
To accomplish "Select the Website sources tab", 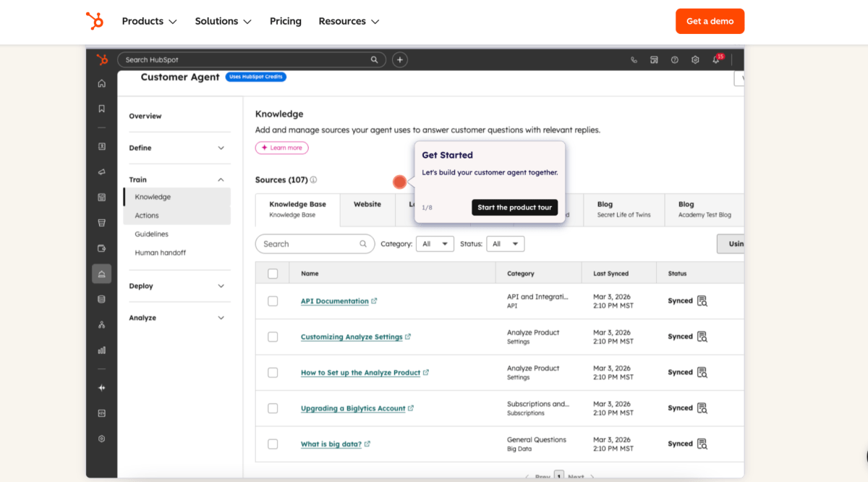I will (367, 209).
